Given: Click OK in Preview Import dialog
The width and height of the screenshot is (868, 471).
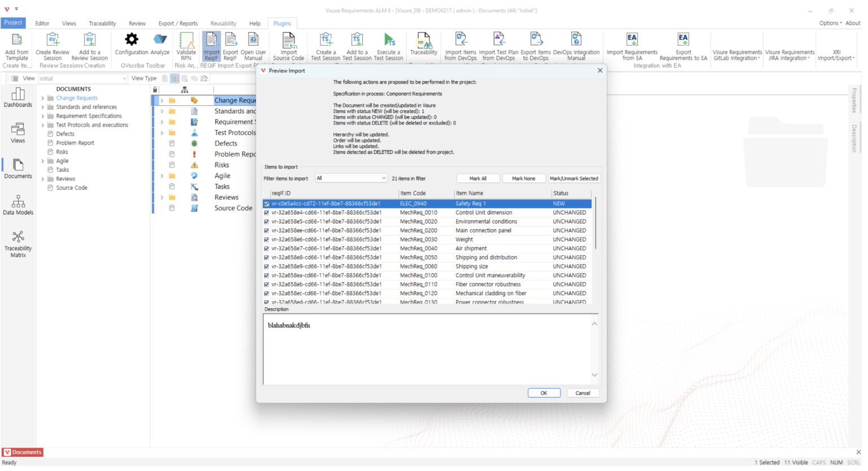Looking at the screenshot, I should pyautogui.click(x=544, y=393).
